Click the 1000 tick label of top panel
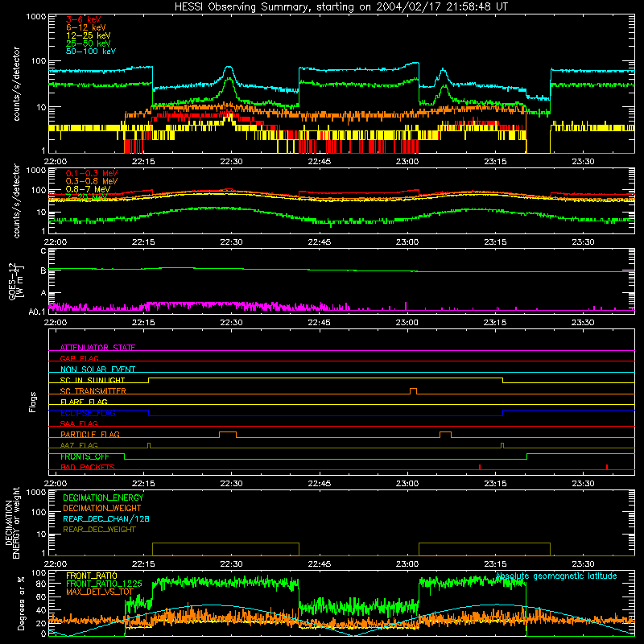Viewport: 644px width, 644px height. pos(36,17)
